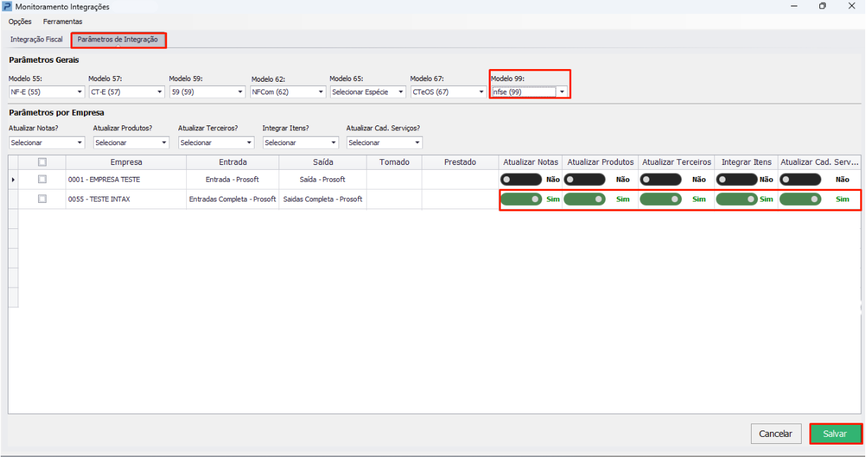Select the 0055 - TESTE INTAX cell
This screenshot has width=868, height=458.
pos(126,199)
